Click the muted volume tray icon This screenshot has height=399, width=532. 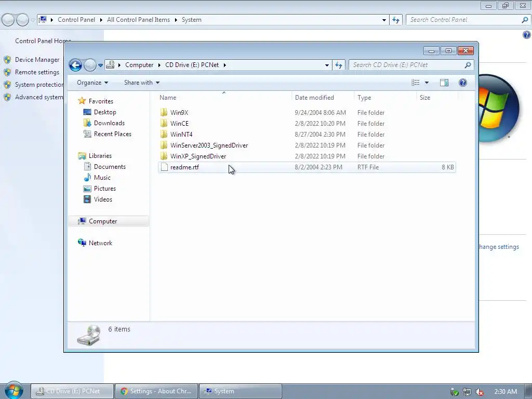pyautogui.click(x=480, y=392)
